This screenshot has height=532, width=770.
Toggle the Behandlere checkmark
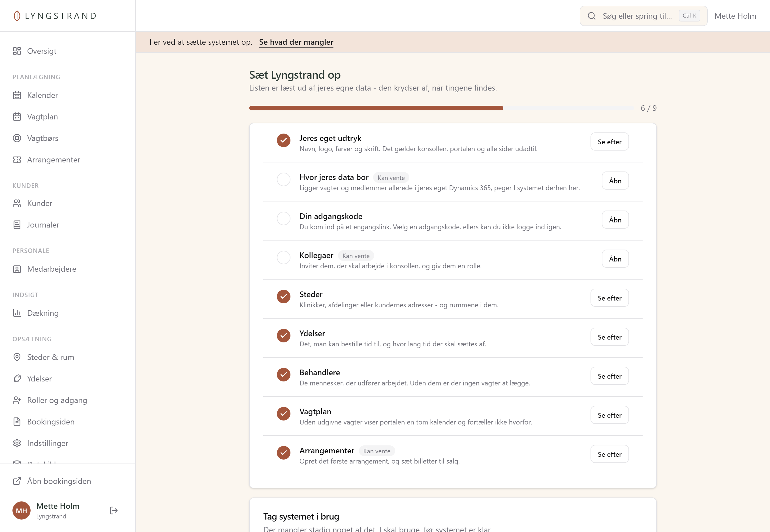283,375
